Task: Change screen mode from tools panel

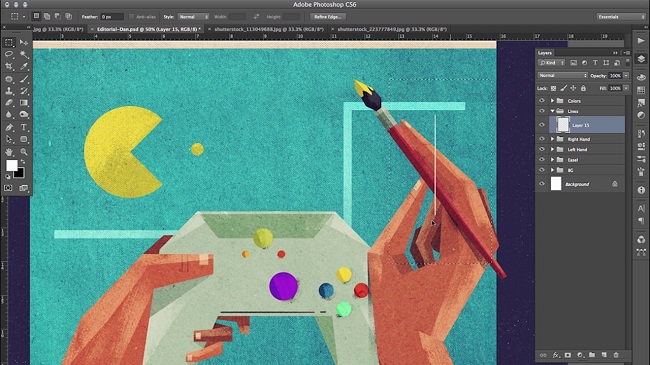Action: point(23,188)
